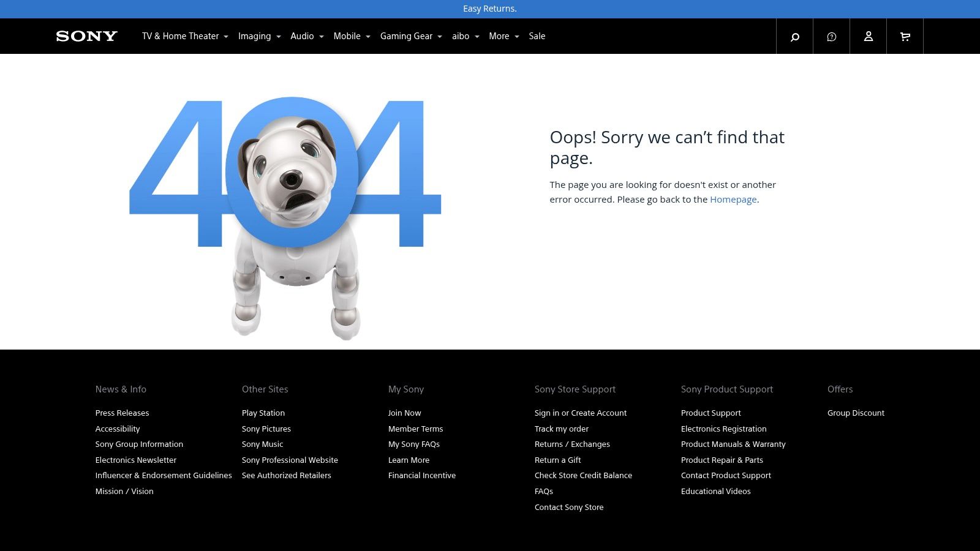Open My Sony FAQs link
The width and height of the screenshot is (980, 551).
pyautogui.click(x=414, y=444)
